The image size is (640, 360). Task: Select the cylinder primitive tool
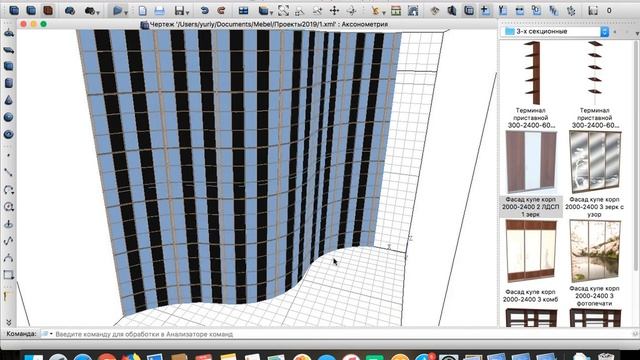point(9,83)
